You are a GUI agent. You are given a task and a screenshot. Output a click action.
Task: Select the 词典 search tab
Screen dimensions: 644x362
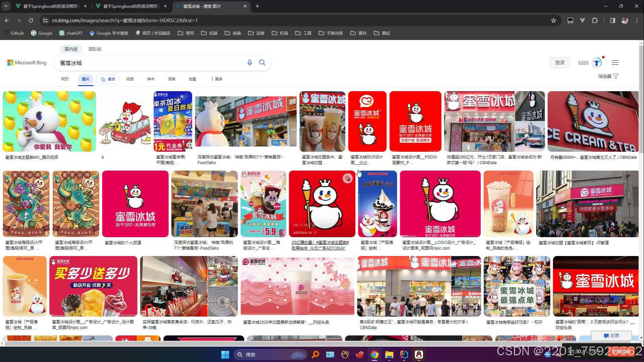coord(172,79)
